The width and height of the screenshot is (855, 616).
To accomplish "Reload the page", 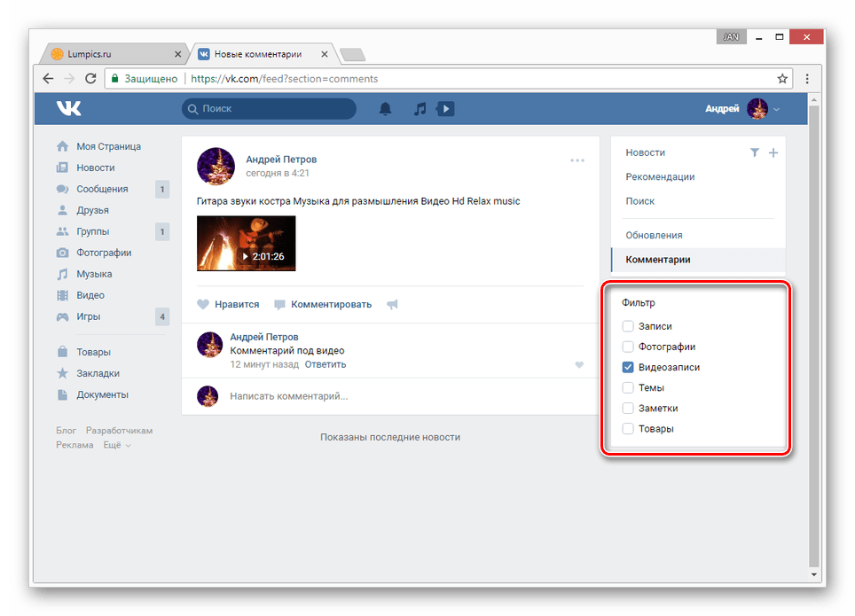I will tap(90, 79).
